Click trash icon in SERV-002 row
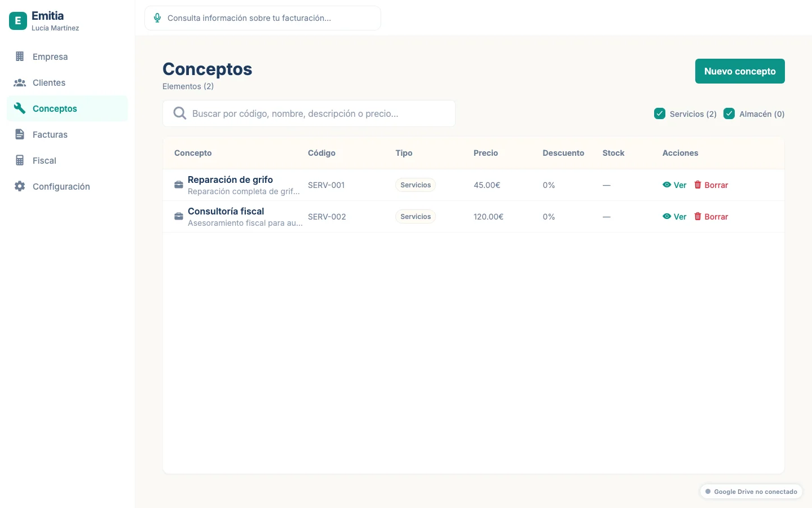812x508 pixels. coord(698,216)
